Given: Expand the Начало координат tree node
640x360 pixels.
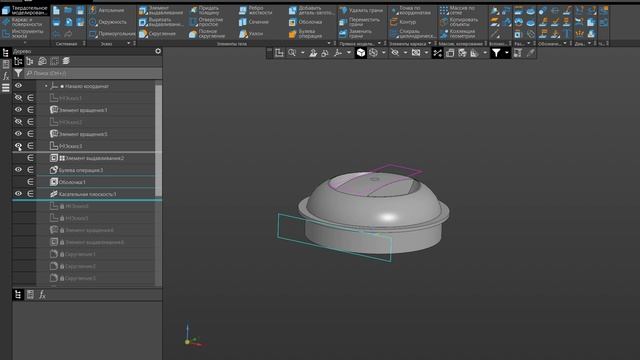Looking at the screenshot, I should tap(46, 86).
